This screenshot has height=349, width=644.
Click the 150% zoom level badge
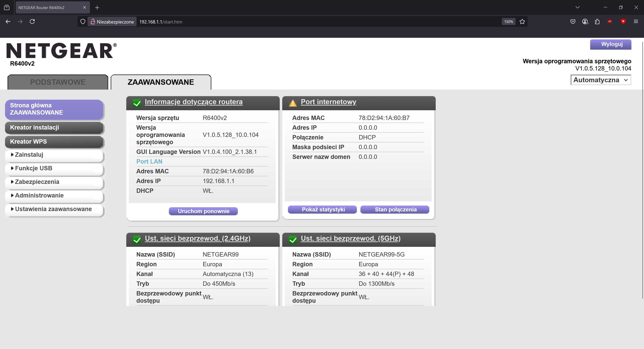508,22
